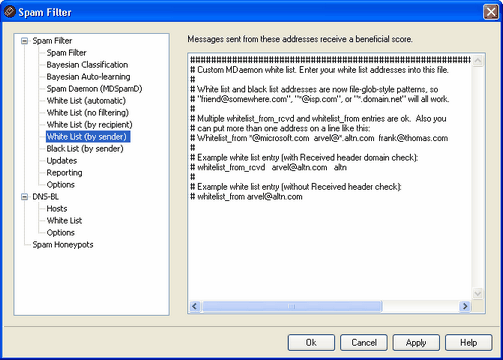Screen dimensions: 503x360
Task: Click the 'Custom MDaemon white list' comment line
Action: click(x=319, y=70)
